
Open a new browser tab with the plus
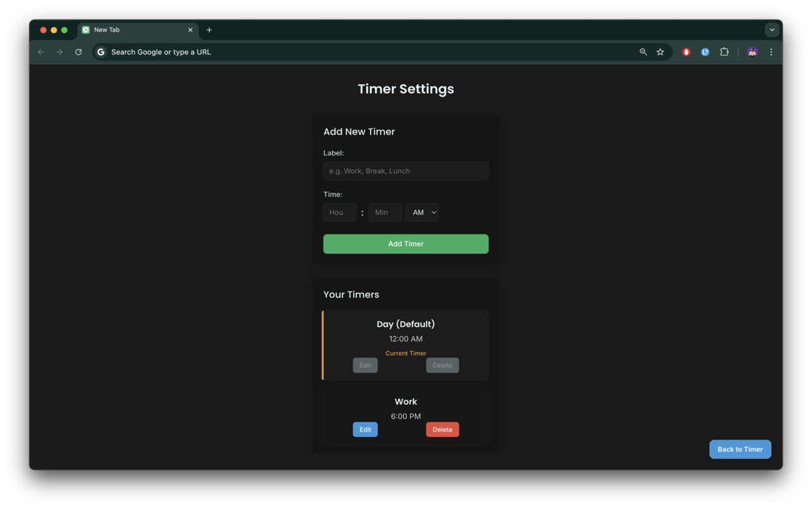tap(209, 30)
